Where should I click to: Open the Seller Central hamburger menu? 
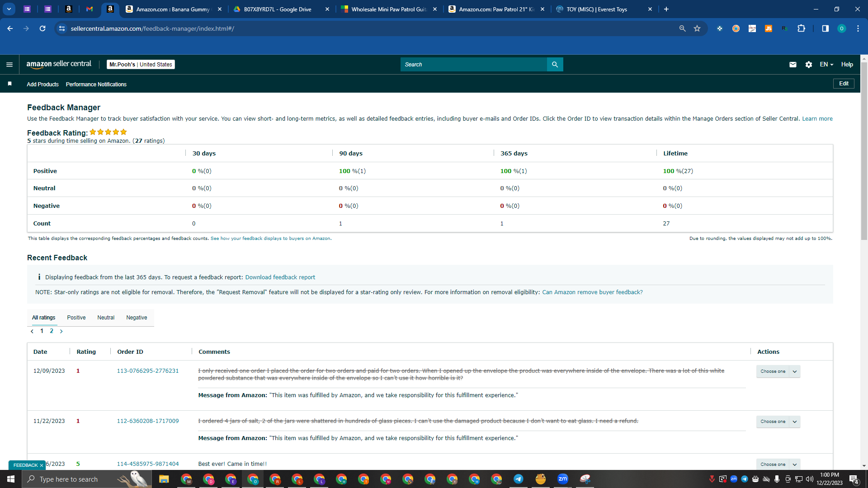click(x=9, y=65)
